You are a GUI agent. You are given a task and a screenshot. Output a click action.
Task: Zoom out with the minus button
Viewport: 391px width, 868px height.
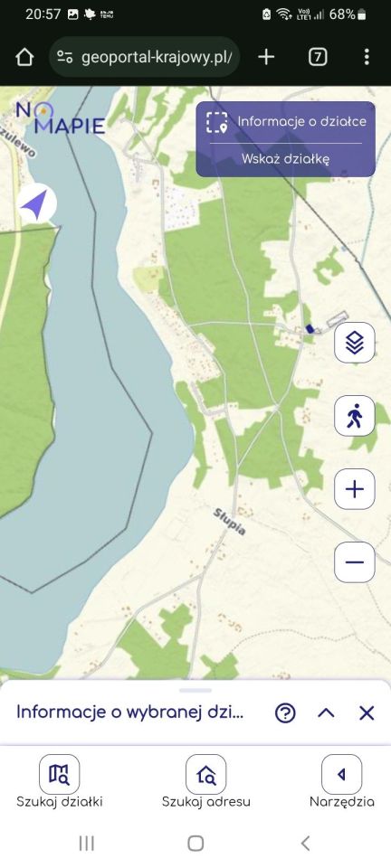355,562
